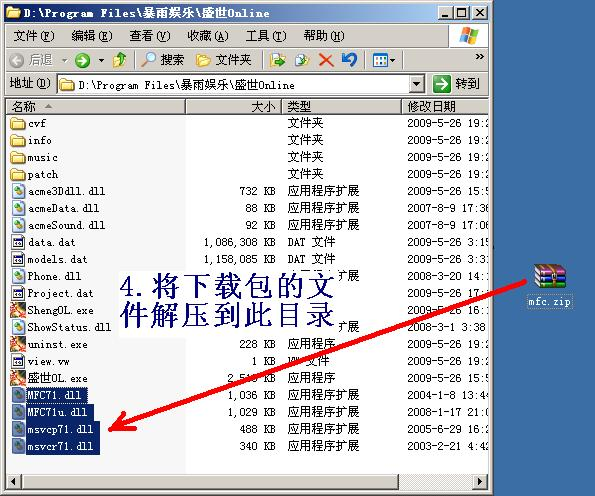Click the horizontal scrollbar right arrow

[x=480, y=482]
